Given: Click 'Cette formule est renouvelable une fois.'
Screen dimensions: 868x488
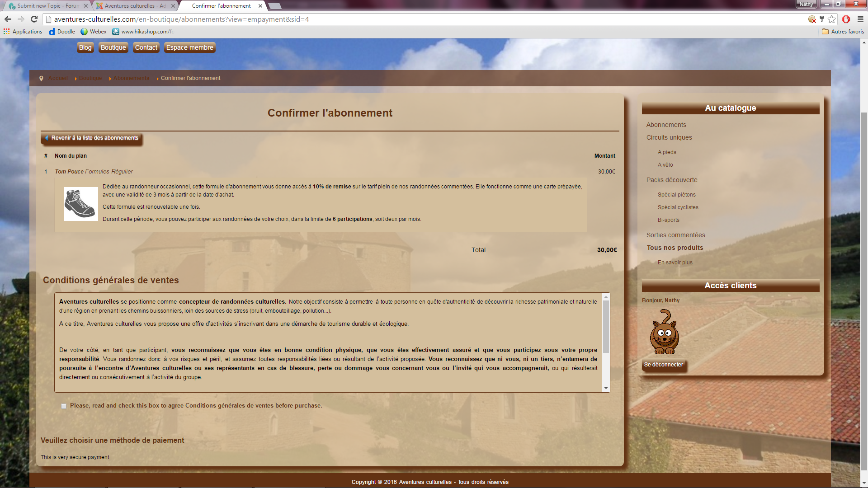Looking at the screenshot, I should (x=151, y=207).
